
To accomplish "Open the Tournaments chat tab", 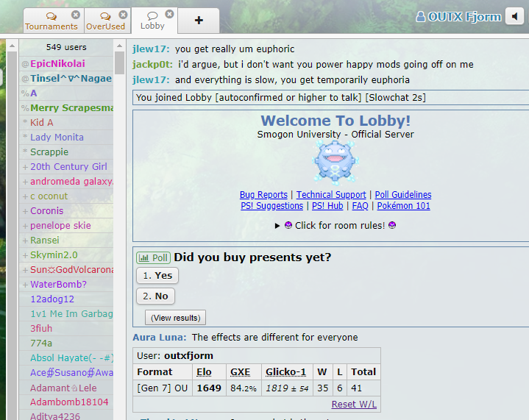I will 52,21.
